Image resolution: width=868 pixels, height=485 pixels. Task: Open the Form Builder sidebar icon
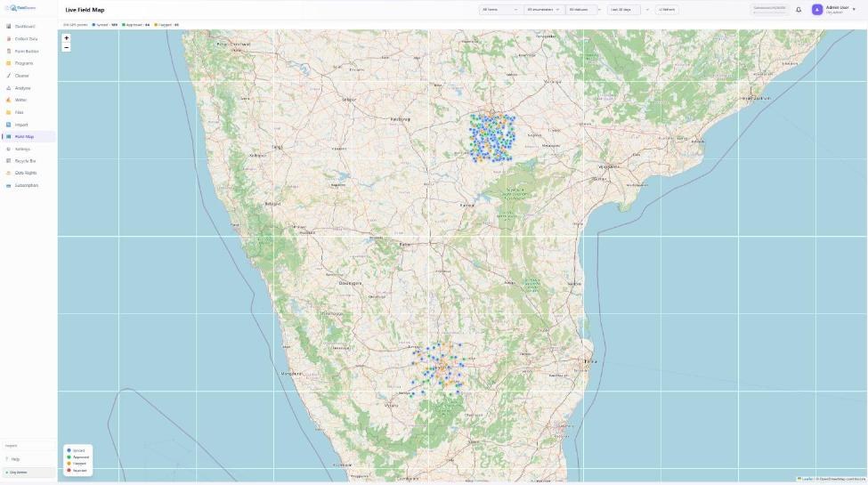[8, 51]
